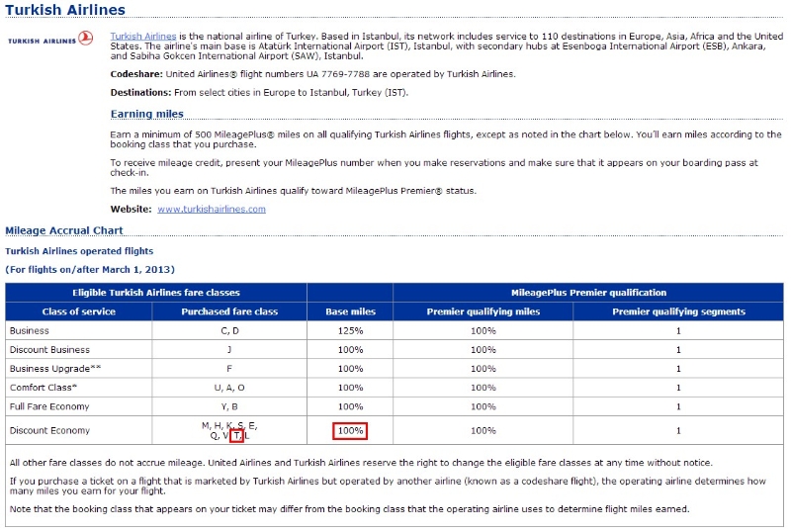Click the 'Premier qualifying miles' column header
Viewport: 791px width, 532px height.
483,311
